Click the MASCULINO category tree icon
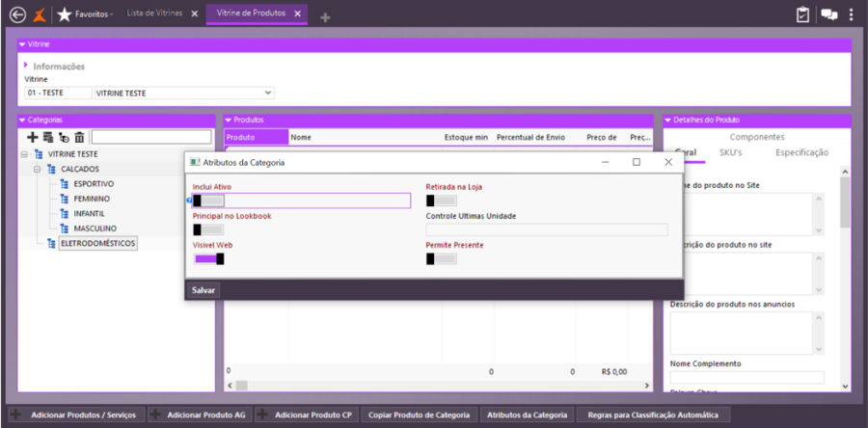Screen dimensions: 868x428 [x=63, y=228]
